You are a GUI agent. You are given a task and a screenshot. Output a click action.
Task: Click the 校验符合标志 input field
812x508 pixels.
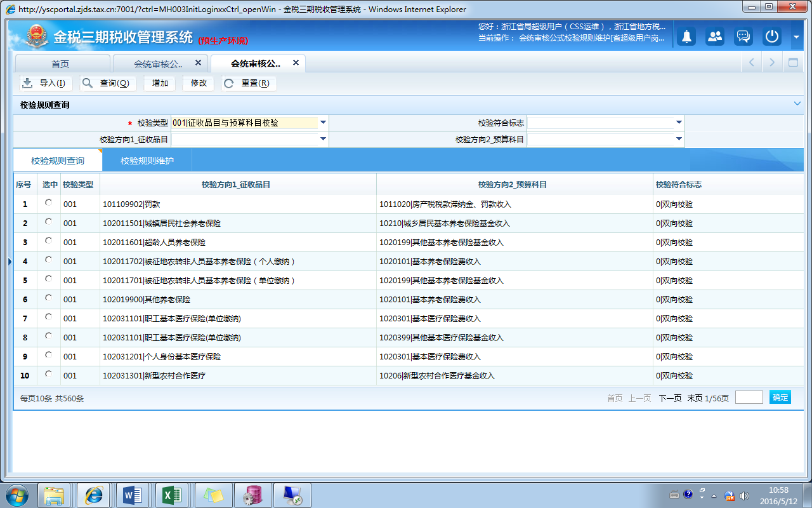coord(600,123)
